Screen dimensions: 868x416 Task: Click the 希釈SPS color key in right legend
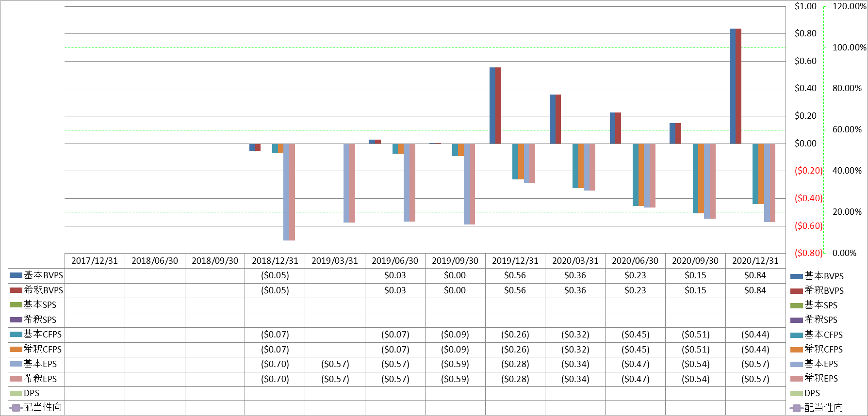[796, 320]
